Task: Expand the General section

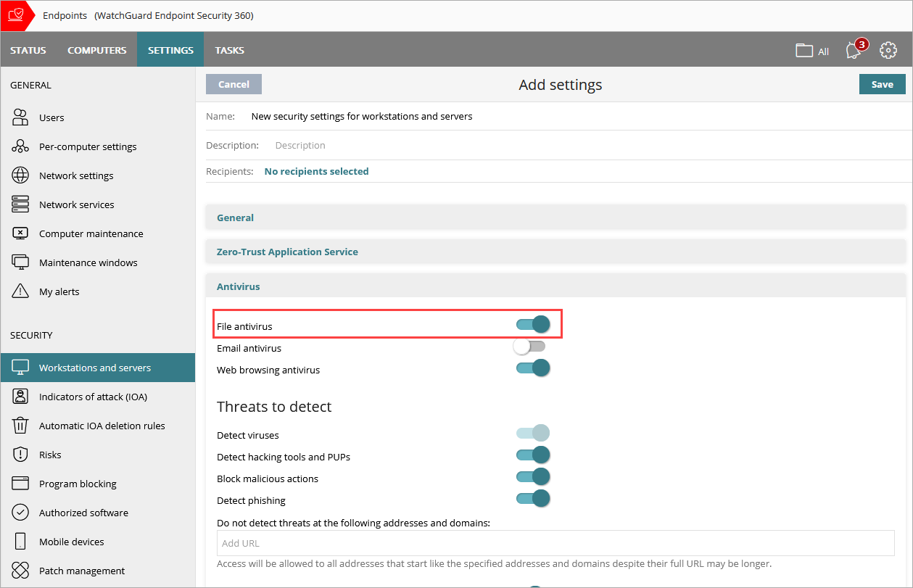Action: 235,217
